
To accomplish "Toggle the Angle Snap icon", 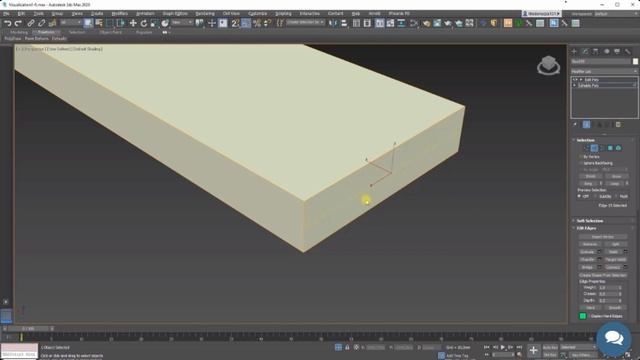I will 246,23.
